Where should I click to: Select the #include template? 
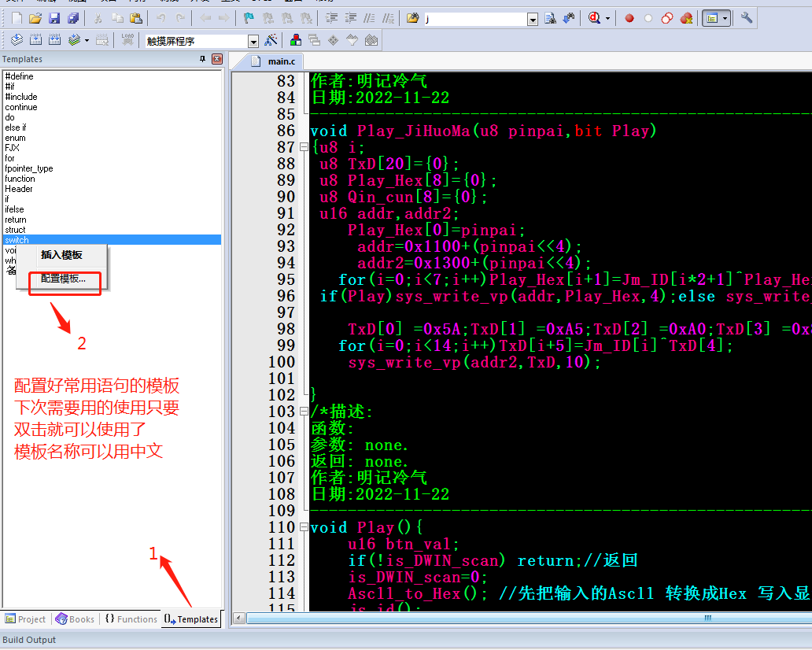21,97
